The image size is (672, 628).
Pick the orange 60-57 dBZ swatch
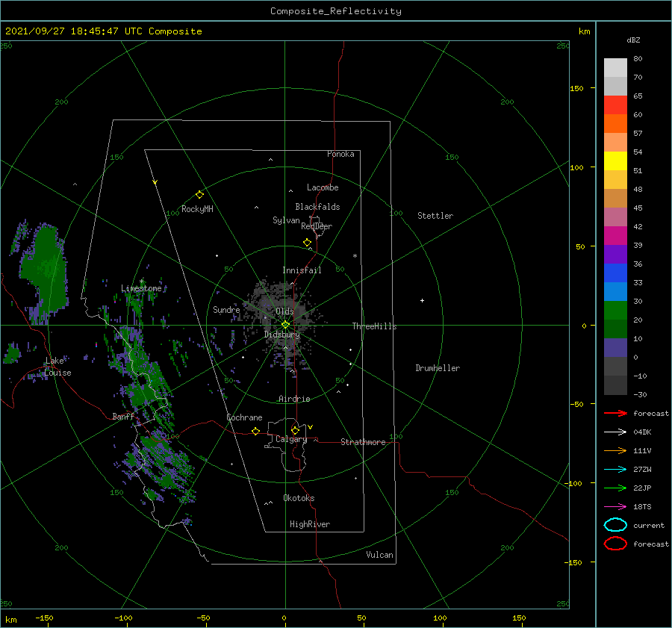615,124
